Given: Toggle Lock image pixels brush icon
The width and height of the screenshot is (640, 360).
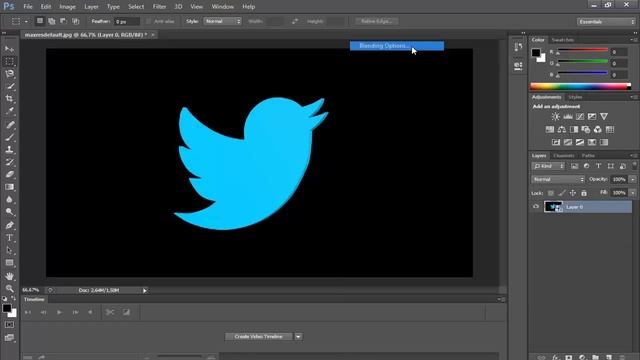Looking at the screenshot, I should [x=562, y=193].
